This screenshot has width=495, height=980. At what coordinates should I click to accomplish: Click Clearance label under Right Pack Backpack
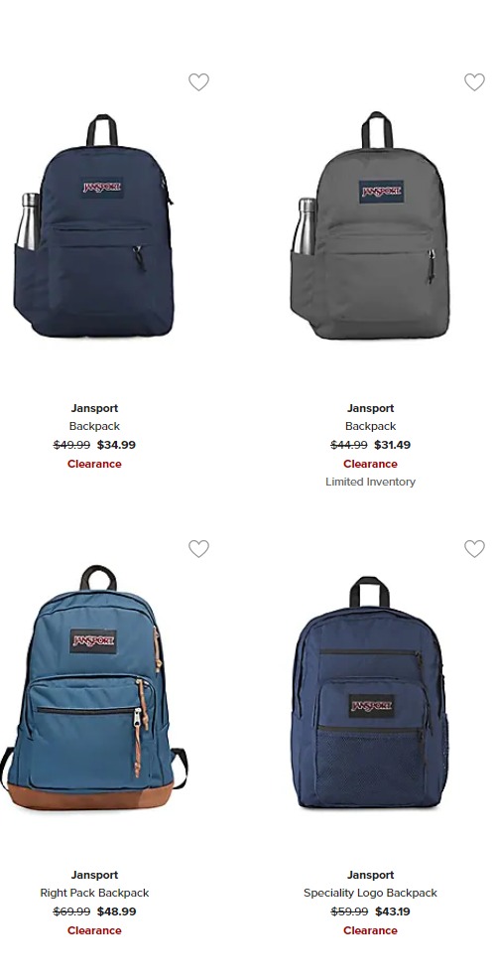click(94, 930)
